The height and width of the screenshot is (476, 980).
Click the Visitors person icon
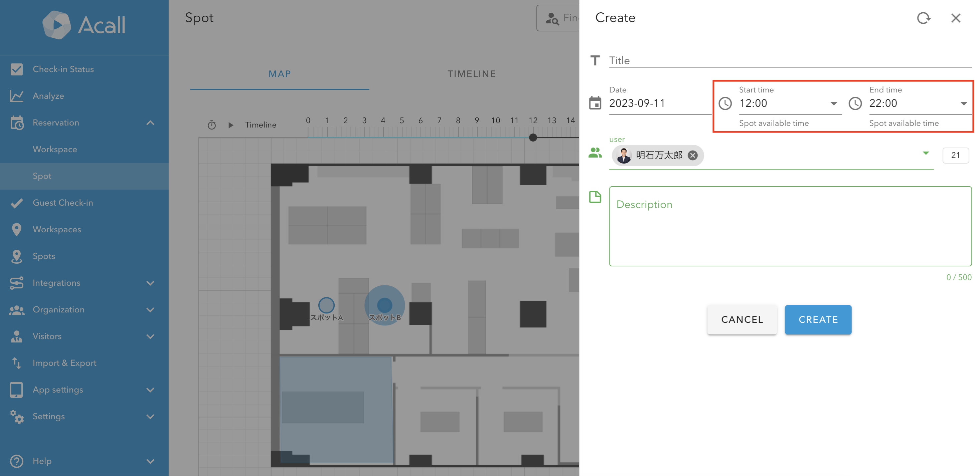click(16, 336)
